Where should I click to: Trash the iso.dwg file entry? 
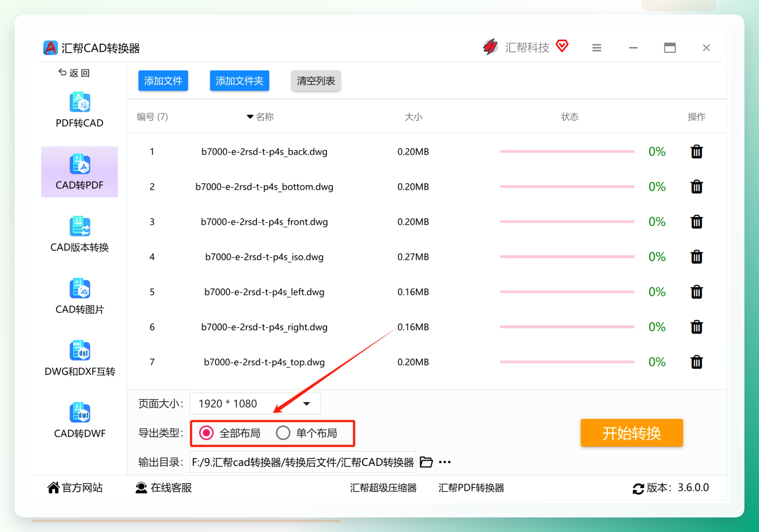point(697,257)
